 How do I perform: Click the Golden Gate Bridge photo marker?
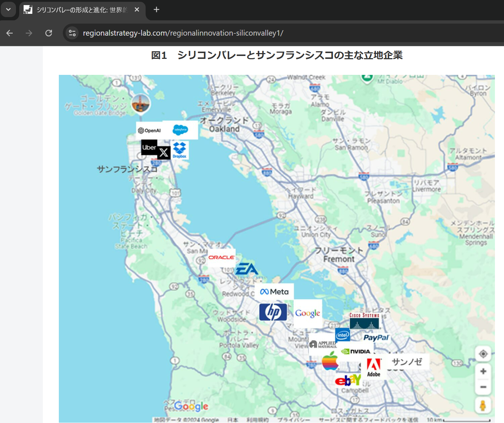click(x=141, y=104)
